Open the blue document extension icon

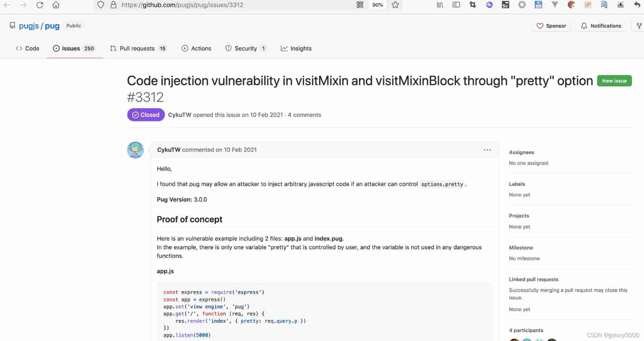604,5
